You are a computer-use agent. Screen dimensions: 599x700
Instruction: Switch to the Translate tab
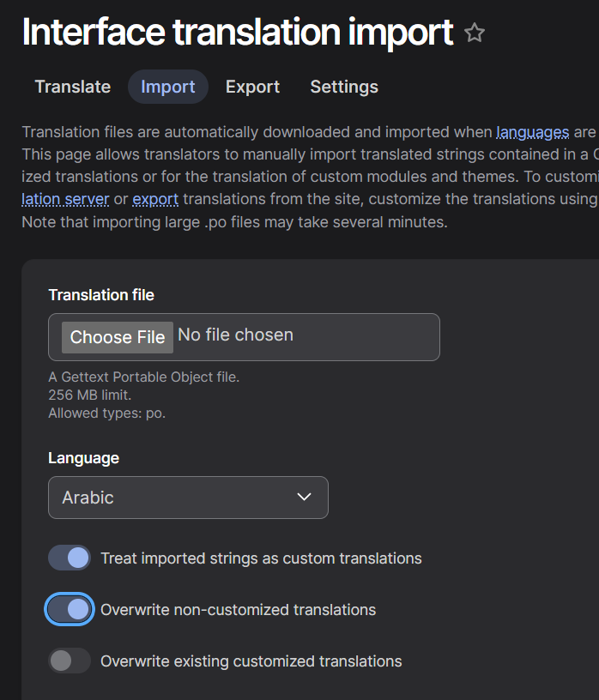73,87
